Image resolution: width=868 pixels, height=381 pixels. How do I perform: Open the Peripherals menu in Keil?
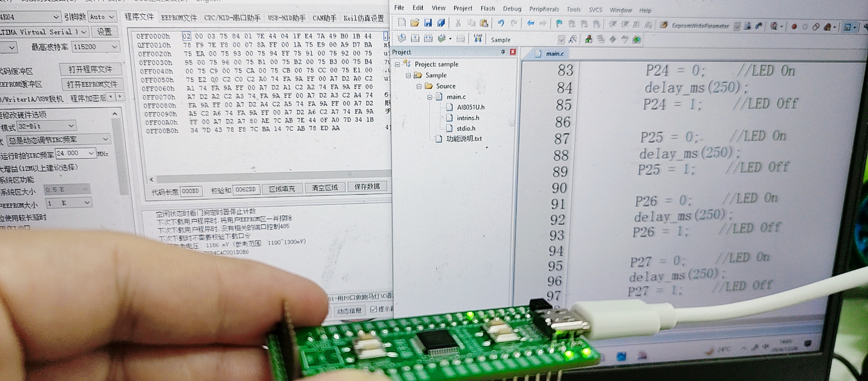544,9
